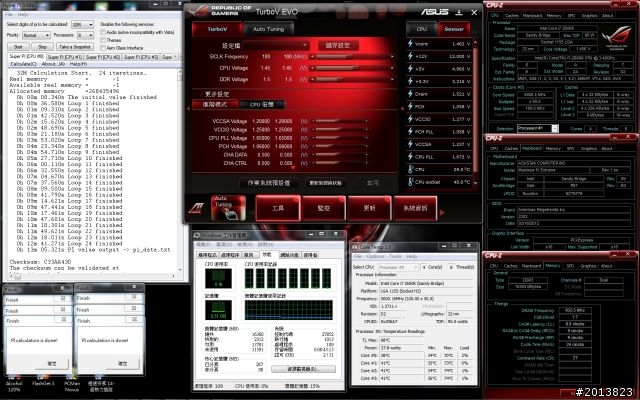Open the File menu in HyperPI
This screenshot has height=400, width=640.
[x=9, y=14]
